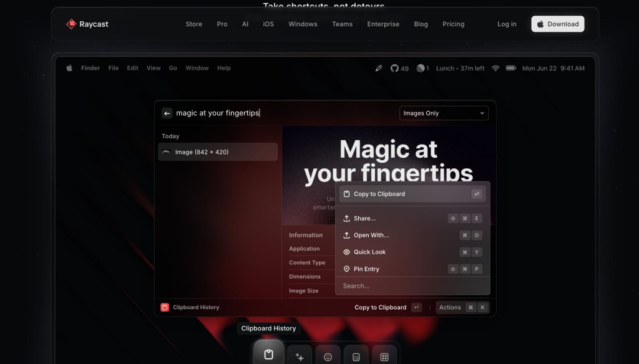Click the Image Size label
639x364 pixels.
[304, 290]
